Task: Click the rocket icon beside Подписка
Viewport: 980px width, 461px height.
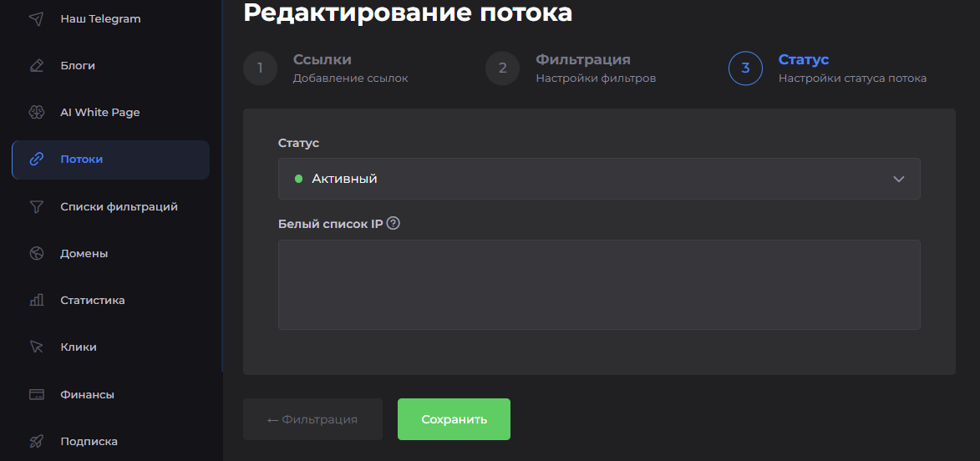Action: click(37, 442)
